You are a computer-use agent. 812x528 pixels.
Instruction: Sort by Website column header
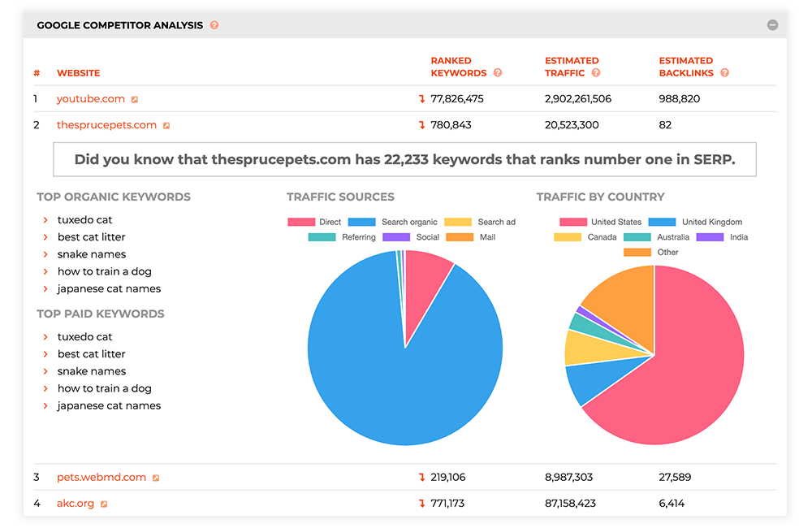point(78,73)
